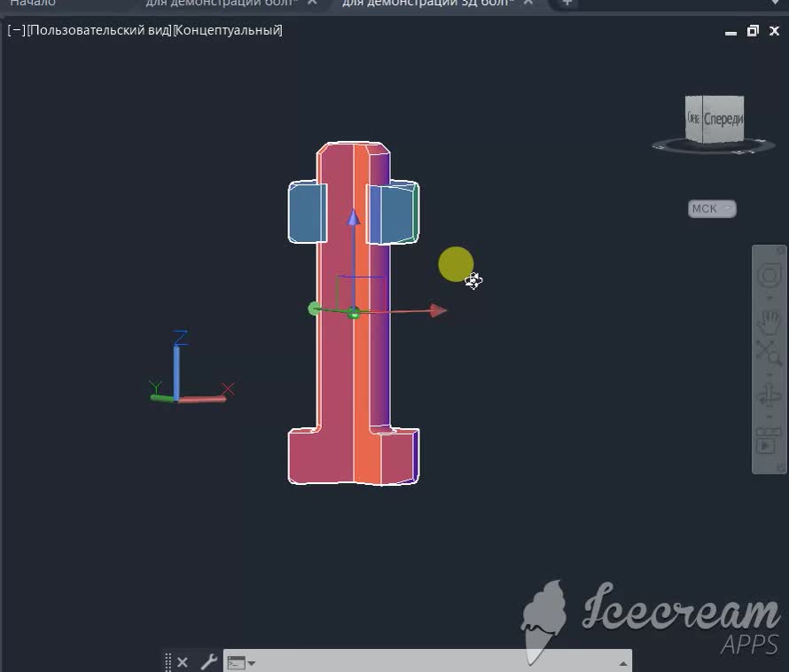
Task: Open the МСК coordinate system dropdown
Action: [712, 209]
